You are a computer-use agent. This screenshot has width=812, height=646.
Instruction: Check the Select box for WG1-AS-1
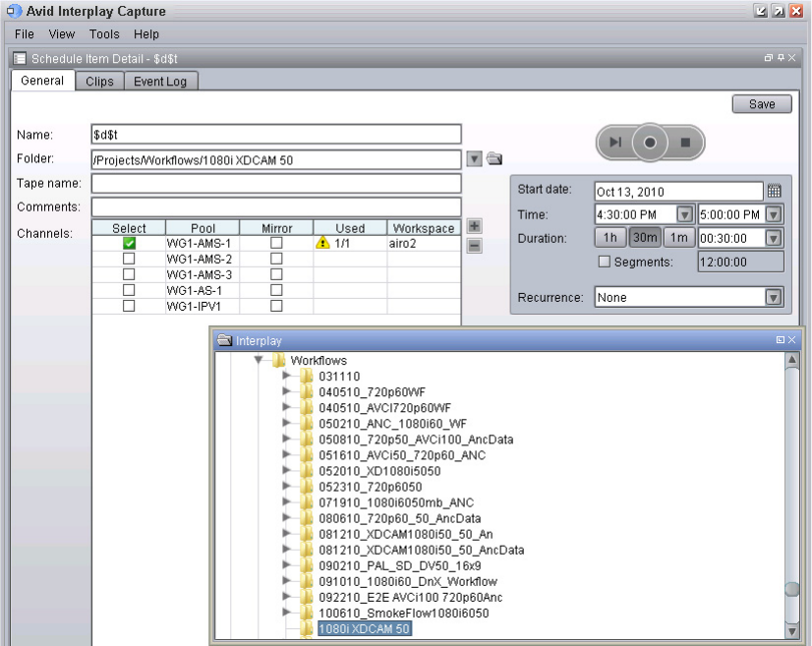click(129, 290)
